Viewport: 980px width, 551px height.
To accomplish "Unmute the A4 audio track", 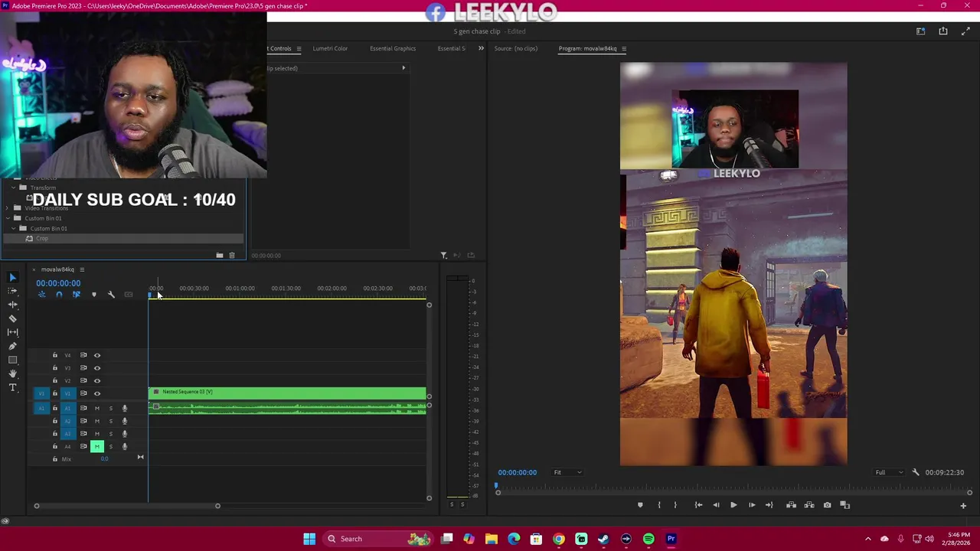I will [96, 446].
